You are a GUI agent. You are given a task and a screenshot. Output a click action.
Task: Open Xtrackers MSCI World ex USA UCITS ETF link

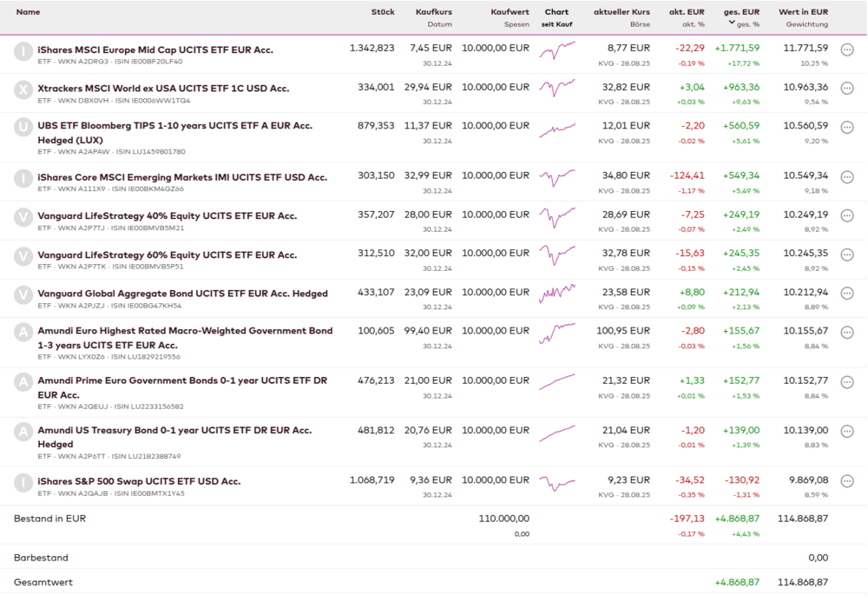(x=163, y=88)
